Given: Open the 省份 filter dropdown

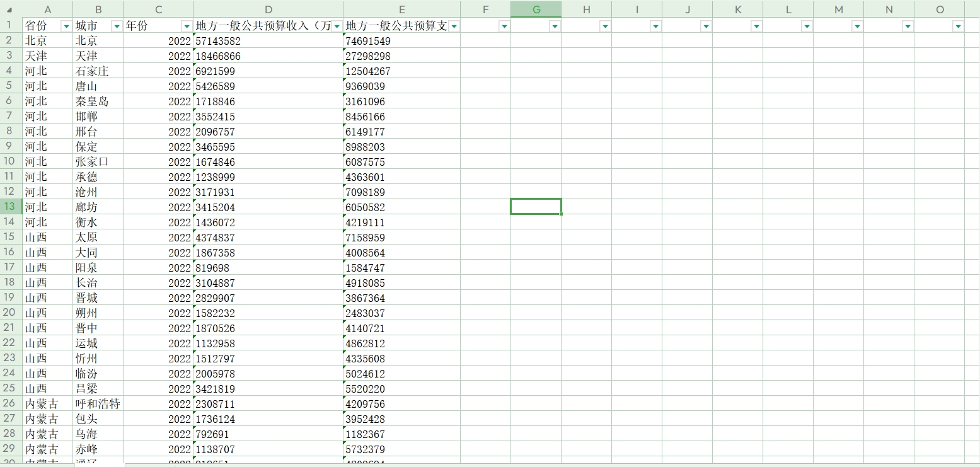Looking at the screenshot, I should (66, 26).
